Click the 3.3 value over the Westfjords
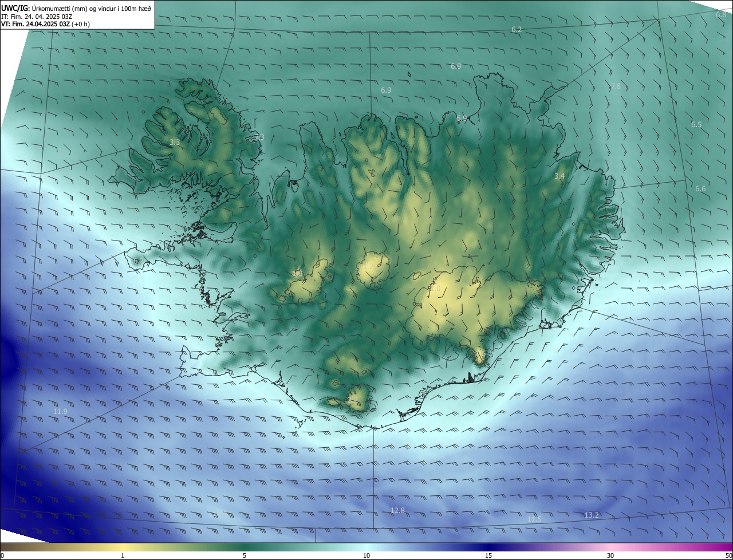The image size is (733, 560). [175, 142]
